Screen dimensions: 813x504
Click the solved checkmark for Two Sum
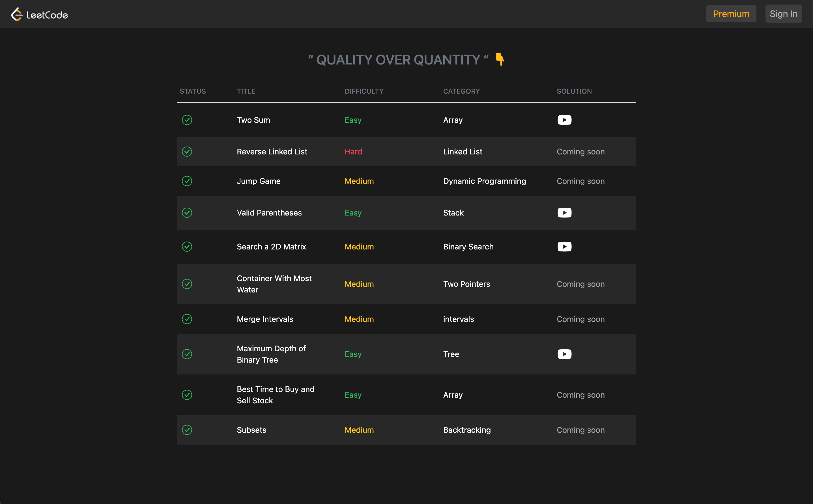click(187, 120)
